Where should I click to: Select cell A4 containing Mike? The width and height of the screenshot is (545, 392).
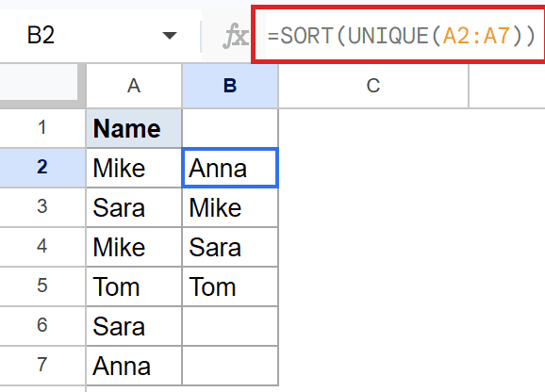pyautogui.click(x=134, y=247)
